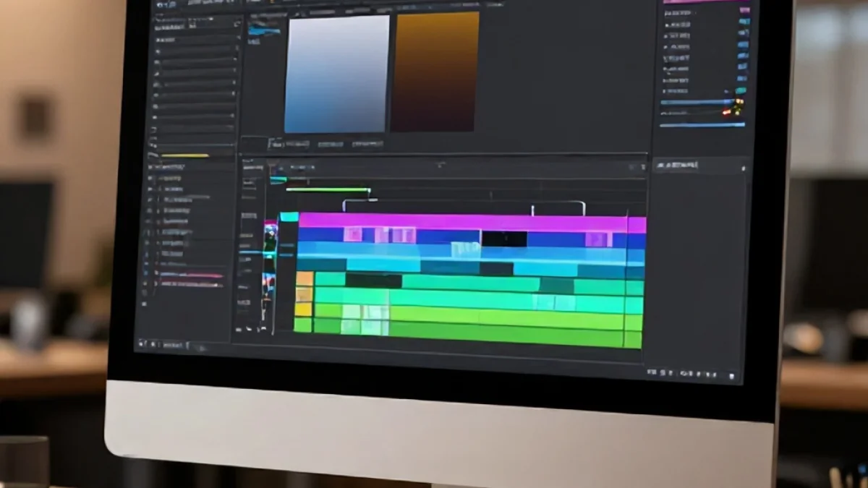Select the small cyan clip left of the magenta track
Viewport: 868px width, 488px height.
289,217
